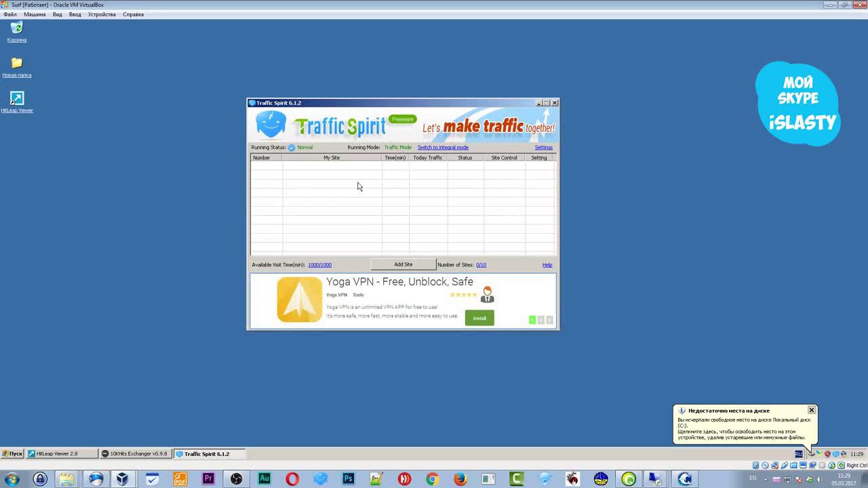868x488 pixels.
Task: Open OBS Studio from host taskbar
Action: point(236,479)
